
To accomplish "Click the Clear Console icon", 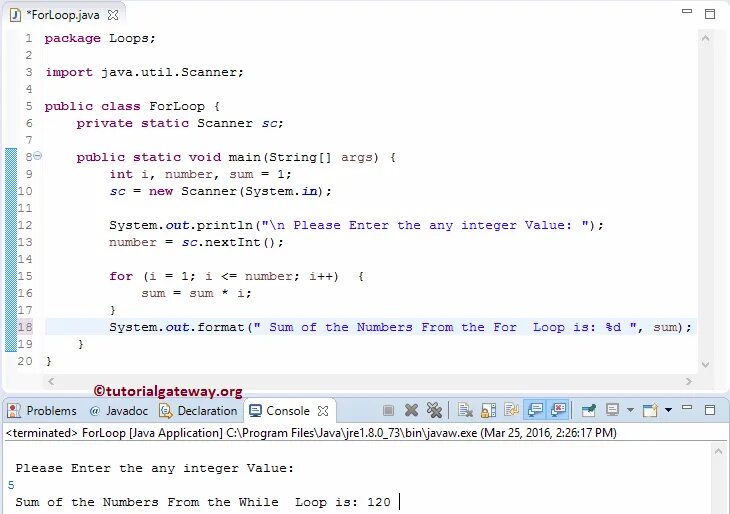I will tap(465, 410).
